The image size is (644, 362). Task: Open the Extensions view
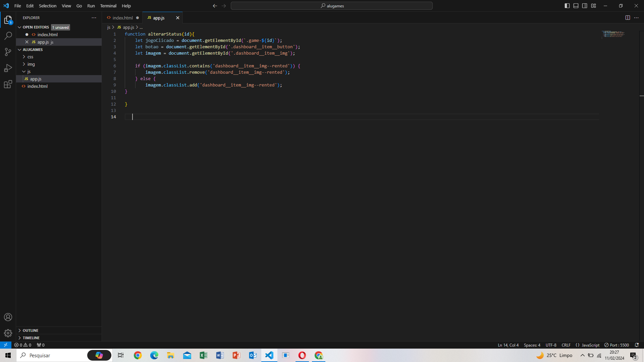coord(8,84)
